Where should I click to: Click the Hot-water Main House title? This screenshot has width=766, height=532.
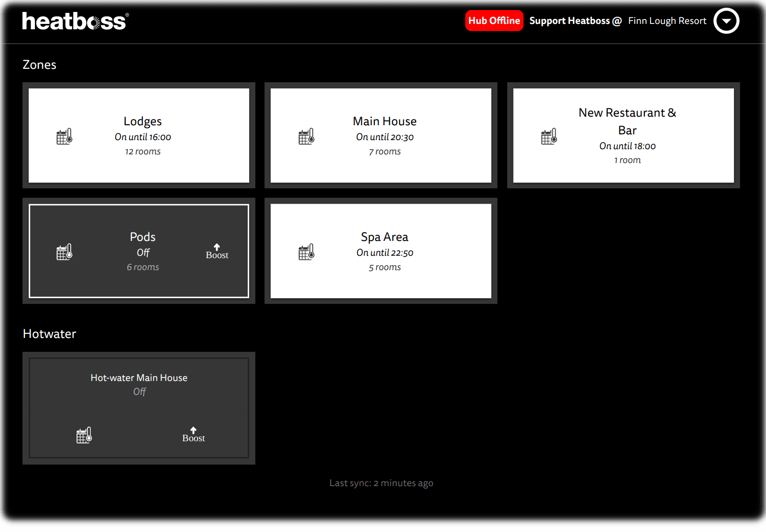pos(139,378)
